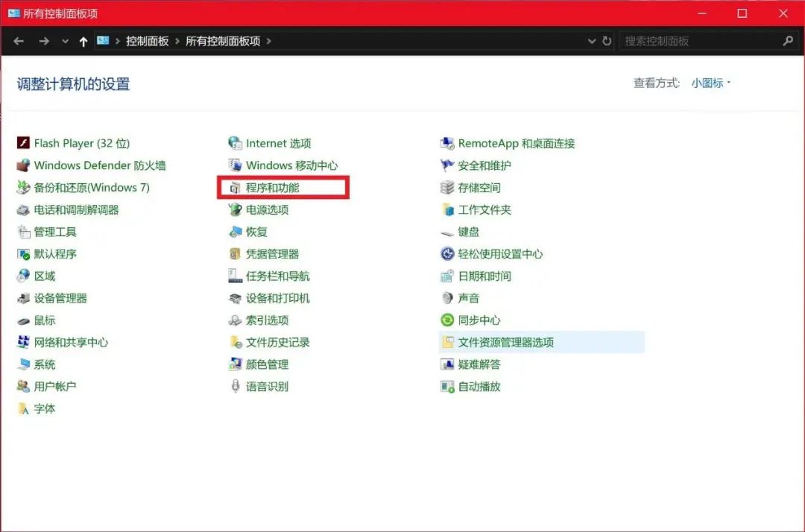Click the 任务栏和导航 icon
Image resolution: width=805 pixels, height=532 pixels.
(x=235, y=276)
